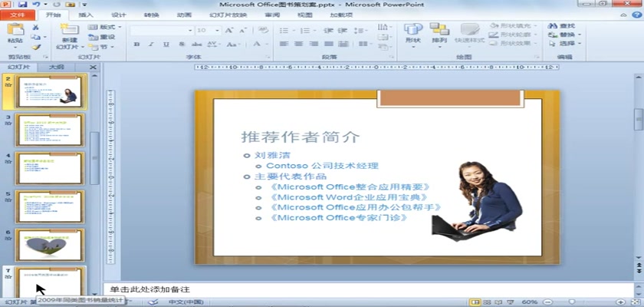Open the Line Spacing dropdown
The image size is (644, 307).
tap(360, 31)
